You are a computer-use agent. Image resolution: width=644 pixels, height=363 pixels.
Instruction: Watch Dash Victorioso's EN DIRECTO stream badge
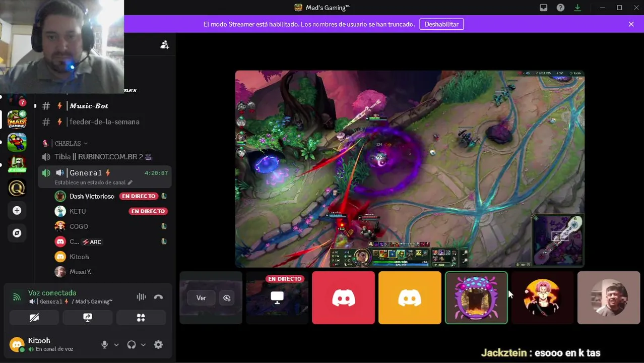[x=139, y=196]
